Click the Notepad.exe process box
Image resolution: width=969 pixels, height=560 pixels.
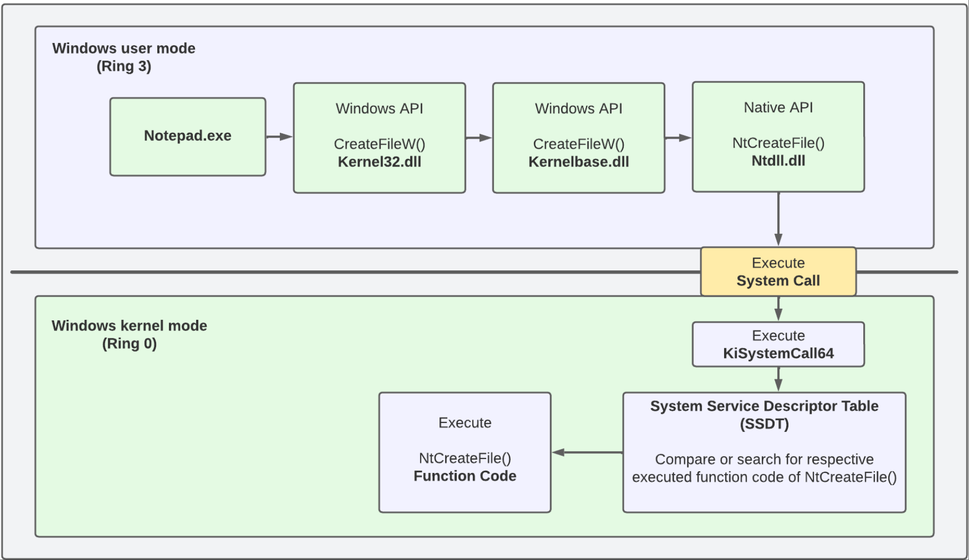pos(188,137)
